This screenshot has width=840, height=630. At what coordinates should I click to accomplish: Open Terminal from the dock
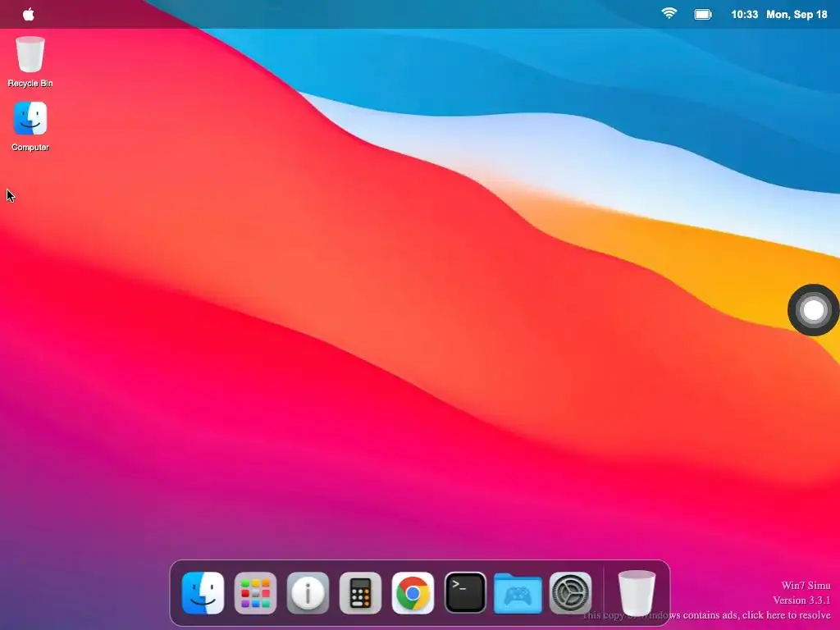(x=465, y=593)
